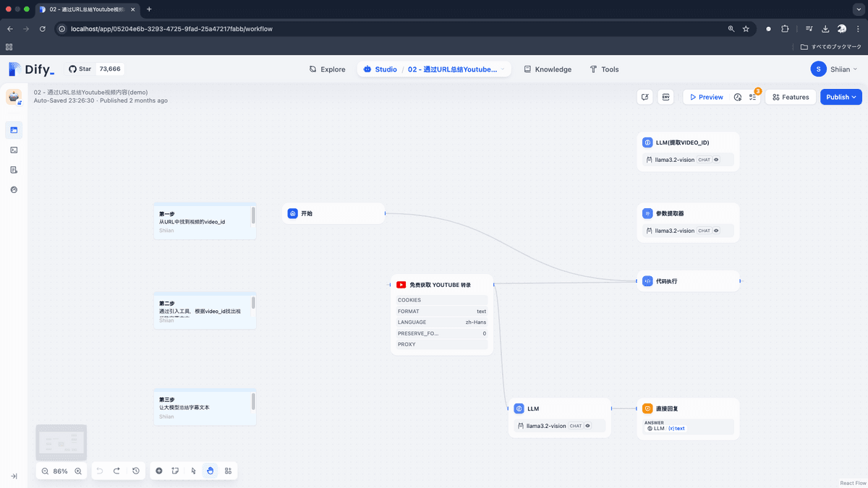Open the environment variables ENV panel
This screenshot has height=488, width=868.
[665, 97]
